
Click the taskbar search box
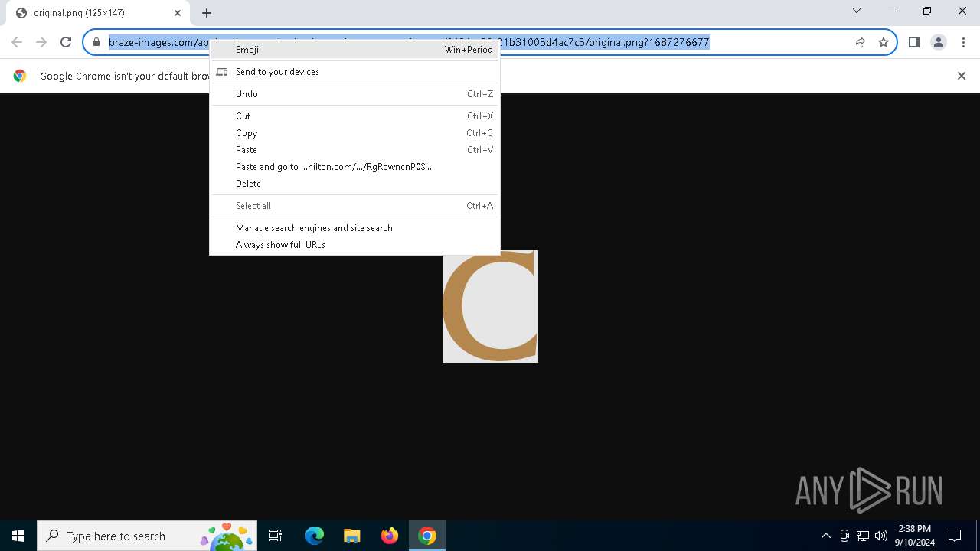146,536
